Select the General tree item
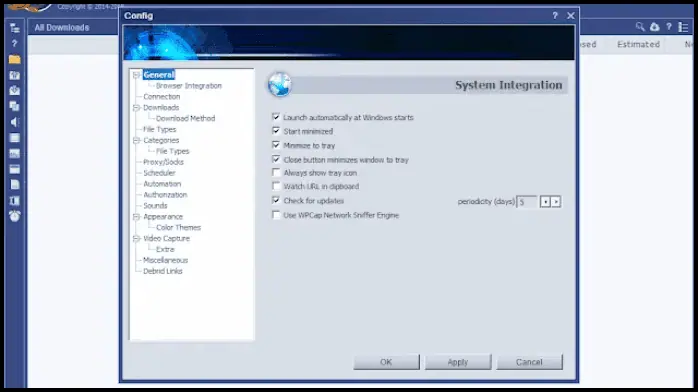Image resolution: width=698 pixels, height=392 pixels. point(159,75)
